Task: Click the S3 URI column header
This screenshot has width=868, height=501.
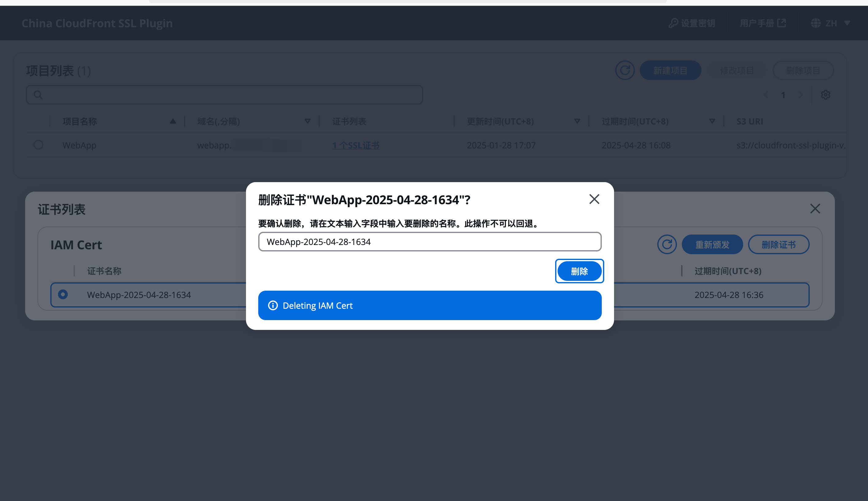Action: pos(749,121)
